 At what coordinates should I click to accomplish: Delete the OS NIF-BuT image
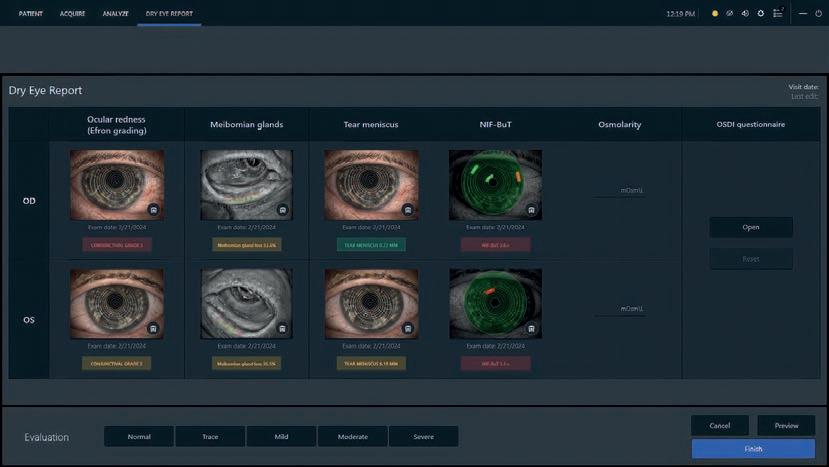(x=531, y=329)
